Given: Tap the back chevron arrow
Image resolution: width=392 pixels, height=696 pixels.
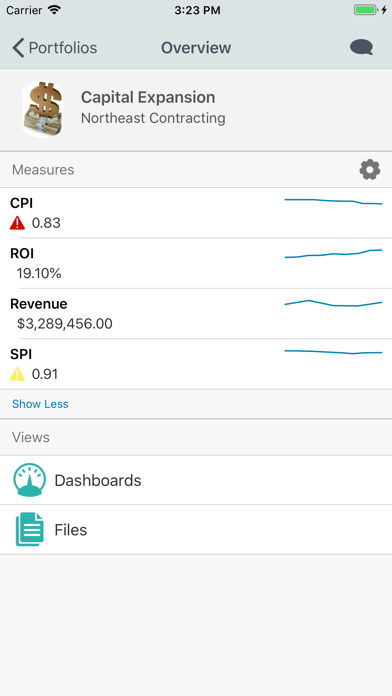Looking at the screenshot, I should [18, 47].
